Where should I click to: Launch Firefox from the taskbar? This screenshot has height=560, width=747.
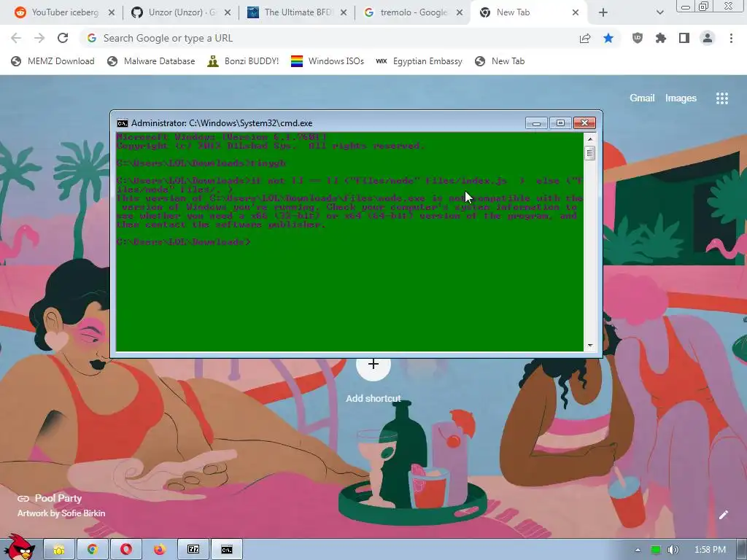coord(160,550)
